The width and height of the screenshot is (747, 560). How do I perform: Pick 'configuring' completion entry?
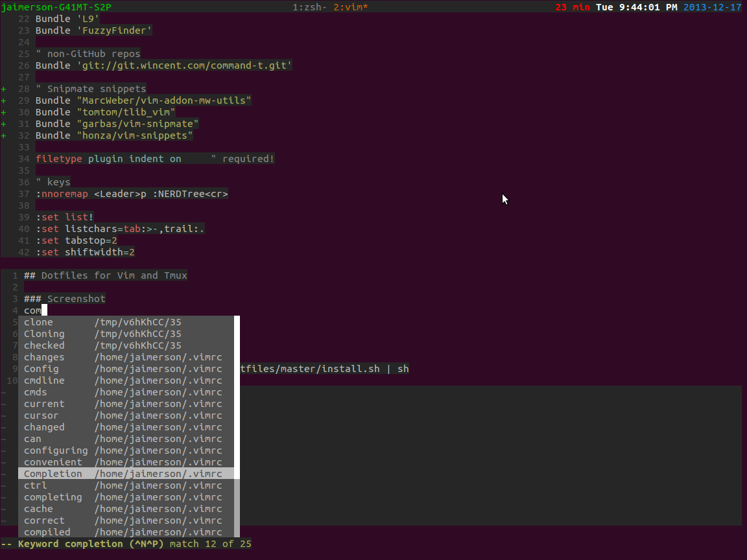[126, 450]
